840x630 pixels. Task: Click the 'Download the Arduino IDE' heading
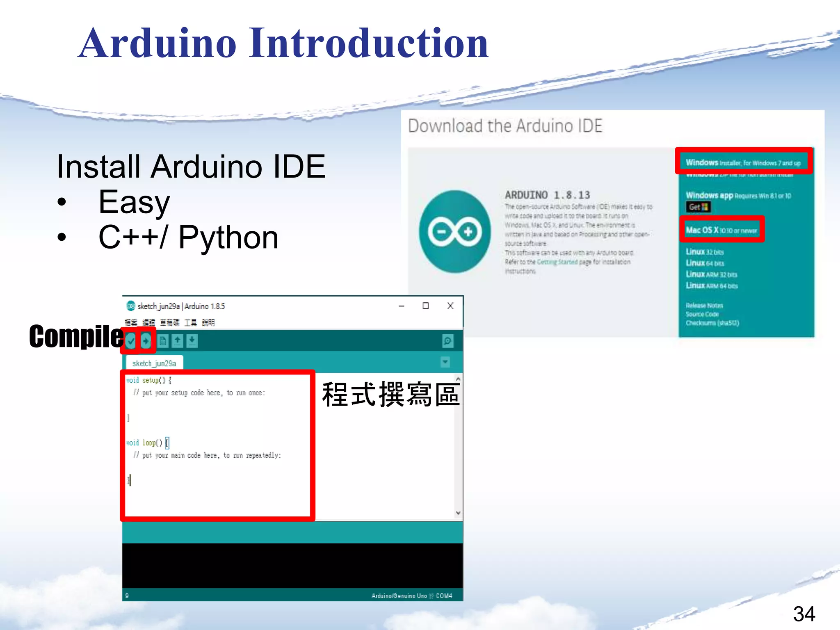pyautogui.click(x=505, y=126)
